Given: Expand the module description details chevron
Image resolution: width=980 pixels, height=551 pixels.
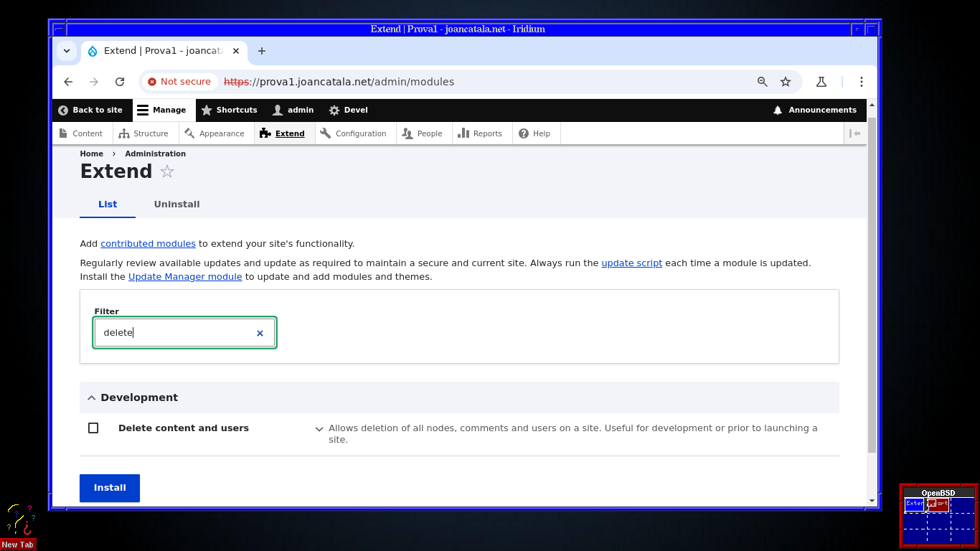Looking at the screenshot, I should (x=319, y=429).
